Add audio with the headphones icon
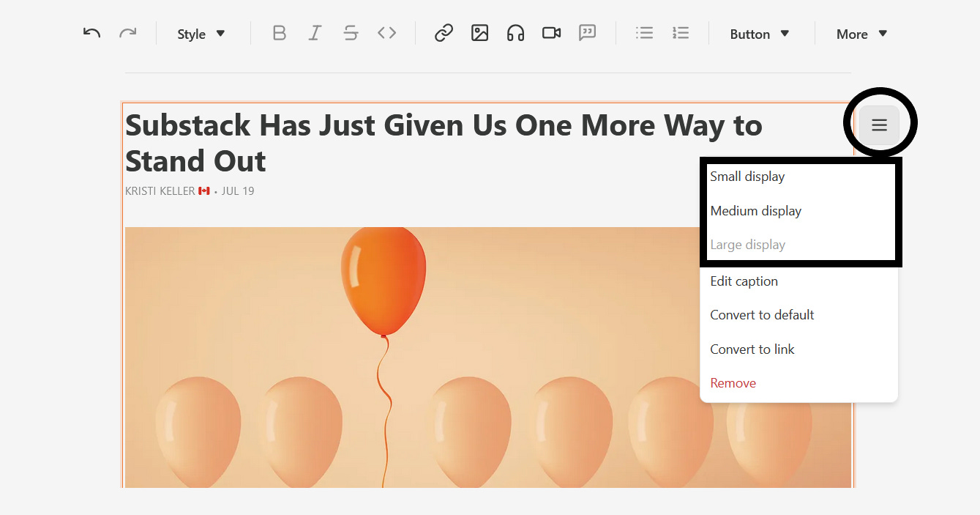980x515 pixels. (515, 33)
